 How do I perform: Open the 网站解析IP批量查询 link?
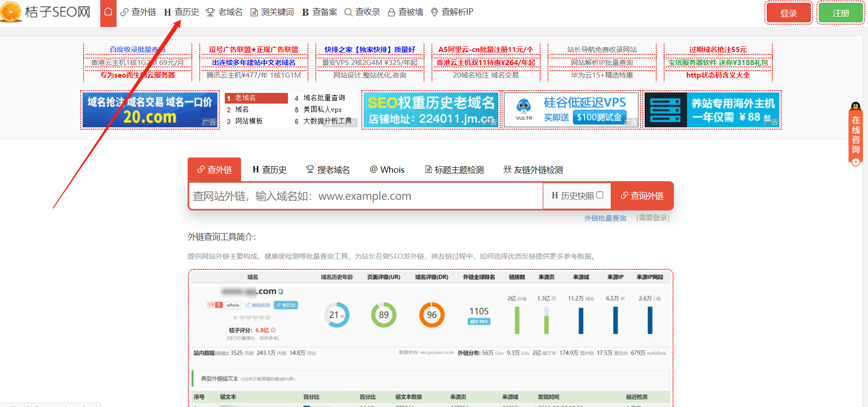click(602, 62)
